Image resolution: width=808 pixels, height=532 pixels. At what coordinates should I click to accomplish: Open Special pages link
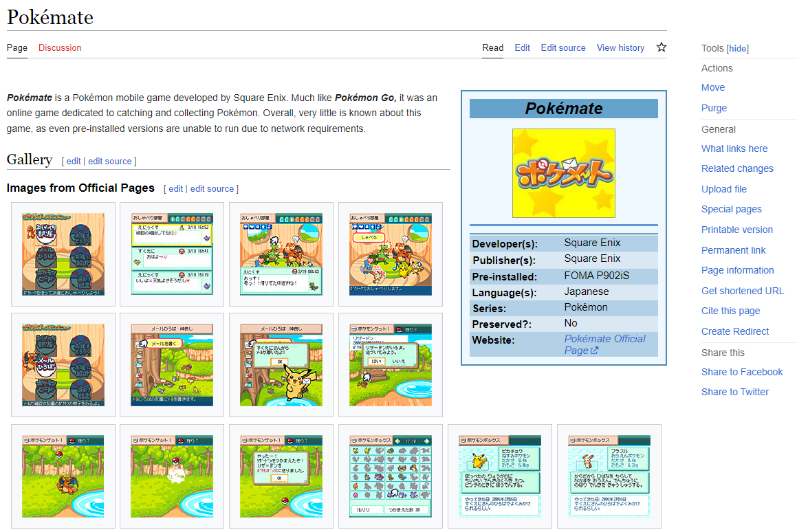point(731,210)
